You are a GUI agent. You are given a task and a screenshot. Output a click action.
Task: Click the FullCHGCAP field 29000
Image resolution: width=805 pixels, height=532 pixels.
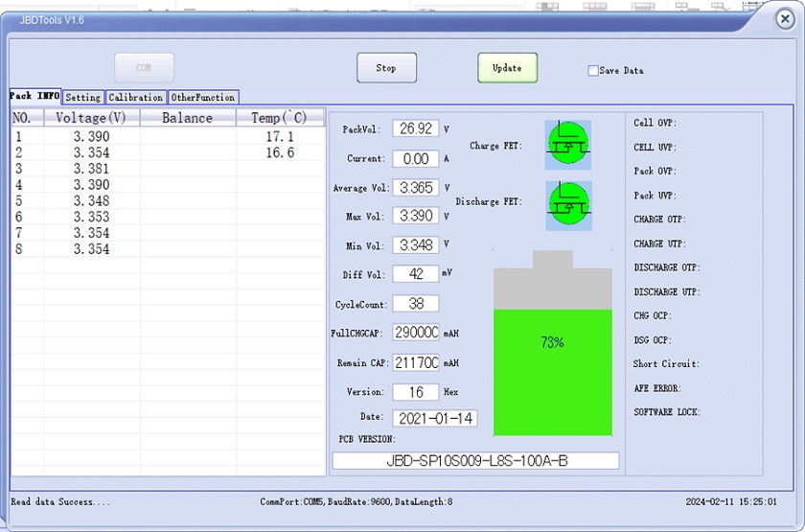[416, 333]
